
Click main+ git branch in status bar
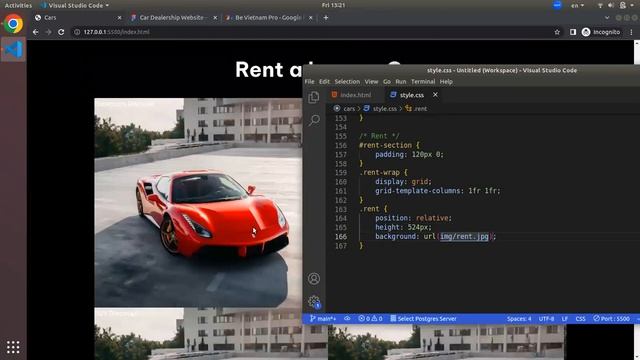(323, 319)
